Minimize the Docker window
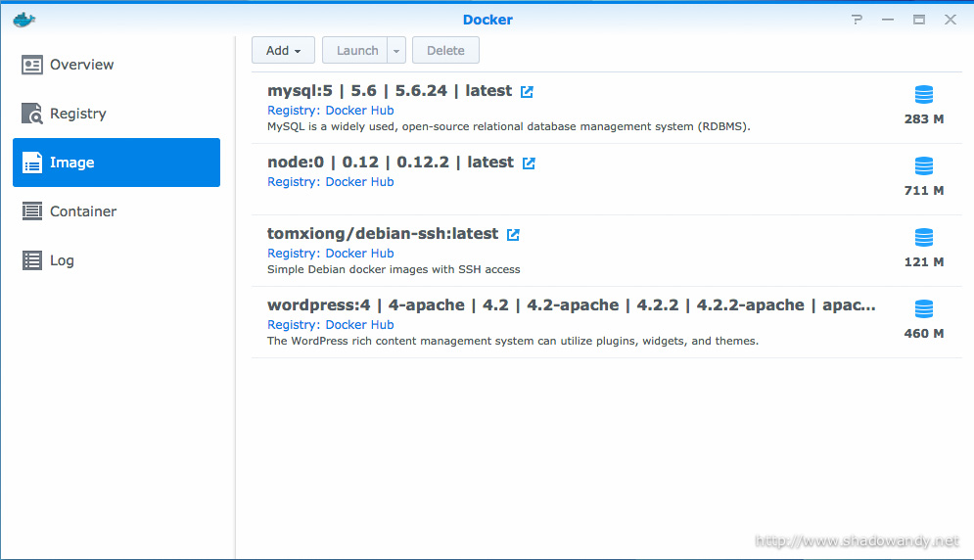This screenshot has width=974, height=560. [888, 20]
